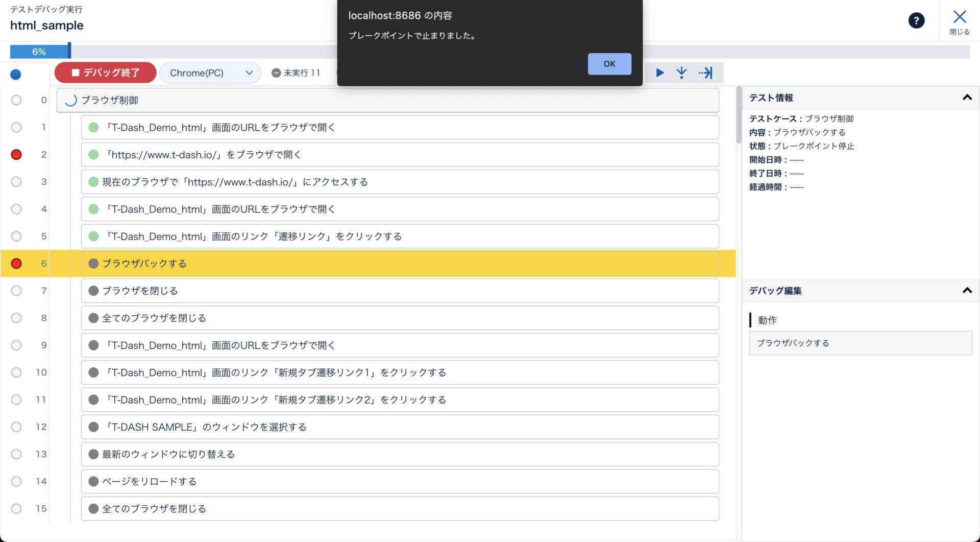This screenshot has width=980, height=542.
Task: Toggle the breakpoint on step 6
Action: tap(16, 264)
